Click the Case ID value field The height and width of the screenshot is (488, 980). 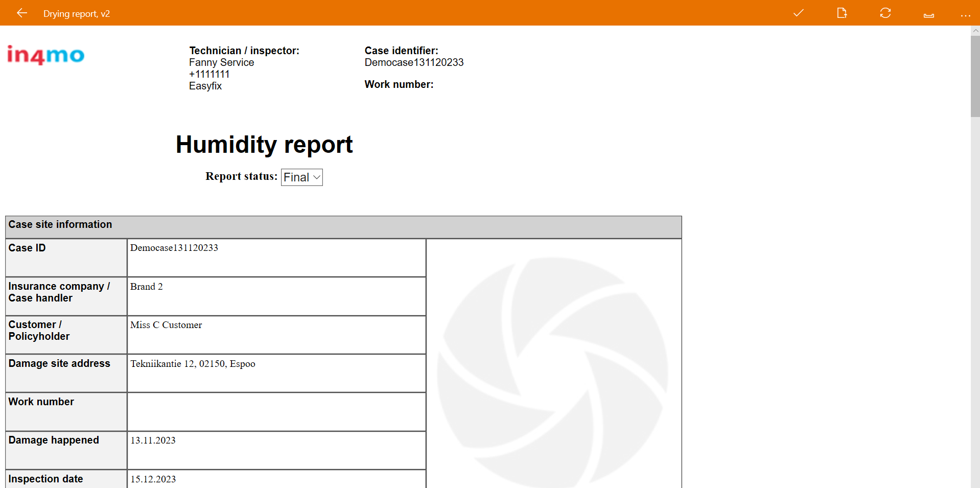[x=276, y=258]
